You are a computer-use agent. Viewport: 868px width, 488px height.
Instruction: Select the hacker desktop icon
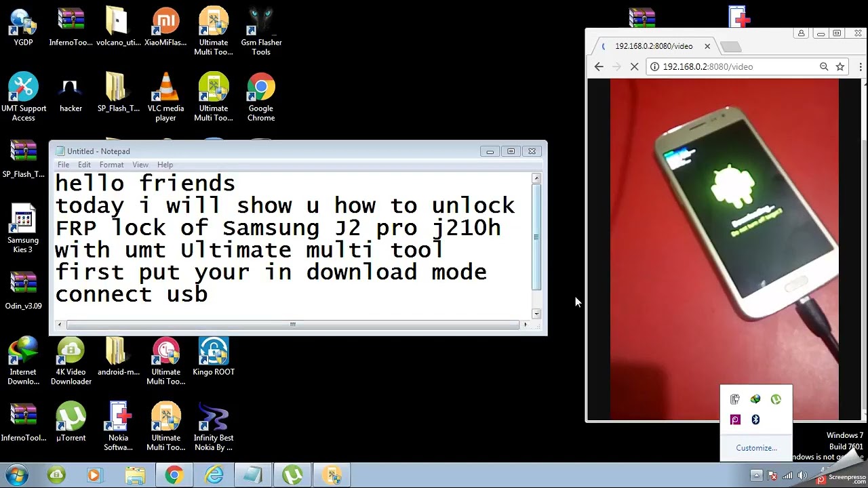pos(71,94)
